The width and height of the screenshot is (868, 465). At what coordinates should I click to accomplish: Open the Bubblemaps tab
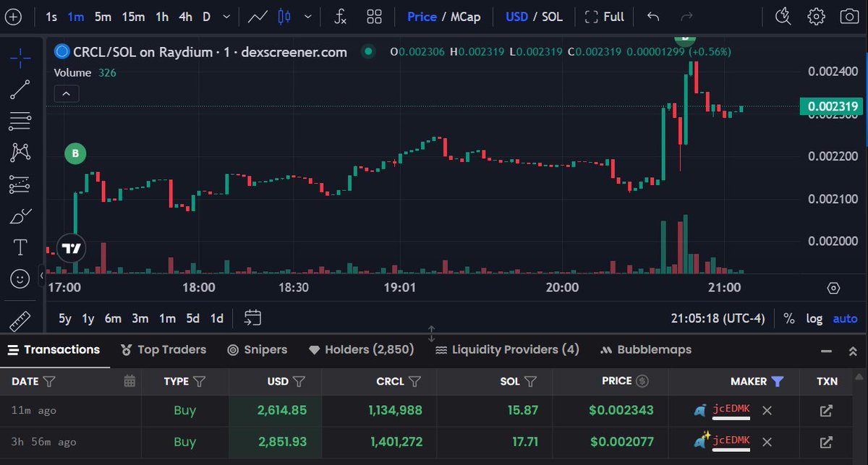click(x=645, y=350)
